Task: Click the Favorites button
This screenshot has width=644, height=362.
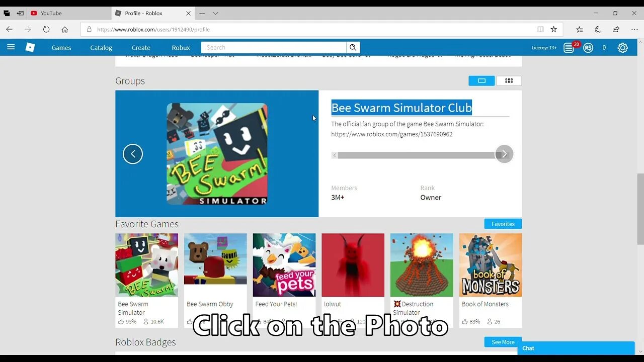Action: pyautogui.click(x=503, y=224)
